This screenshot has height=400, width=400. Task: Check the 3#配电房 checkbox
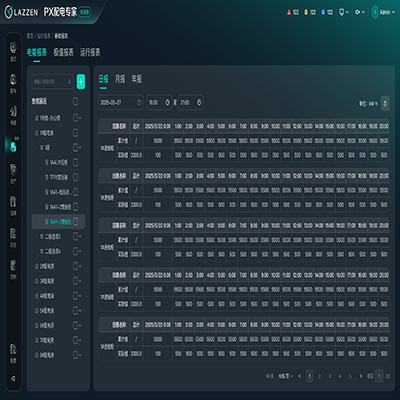click(75, 281)
